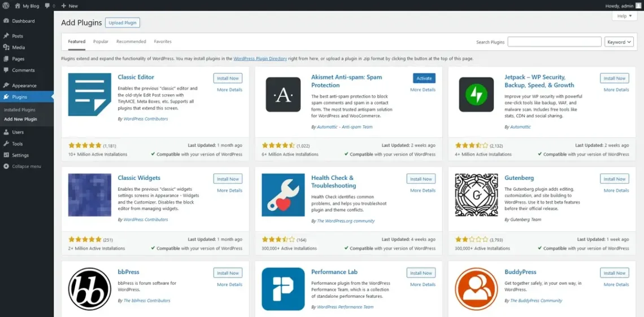Viewport: 644px width, 317px height.
Task: Click Gutenberg's star rating
Action: pos(472,239)
